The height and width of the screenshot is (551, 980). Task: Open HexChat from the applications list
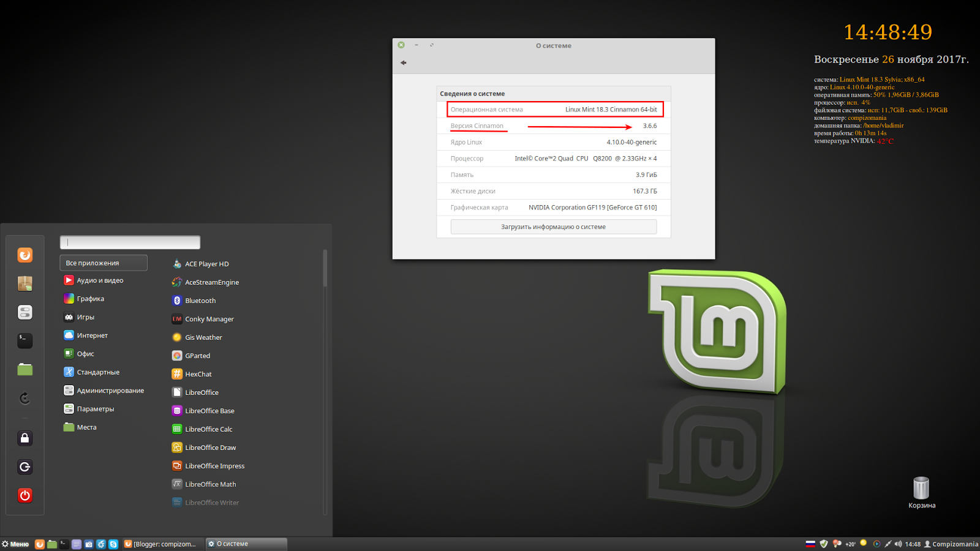198,373
